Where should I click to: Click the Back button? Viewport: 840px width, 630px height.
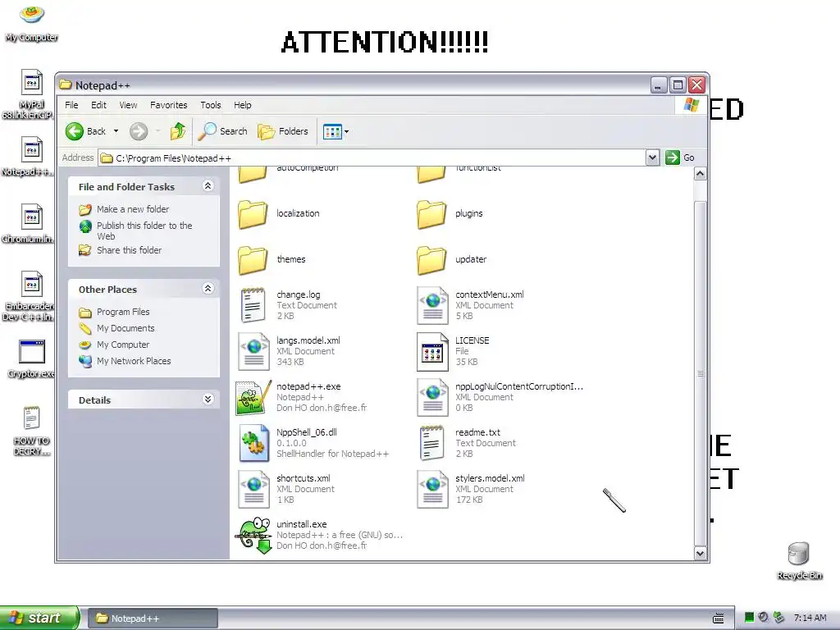86,131
